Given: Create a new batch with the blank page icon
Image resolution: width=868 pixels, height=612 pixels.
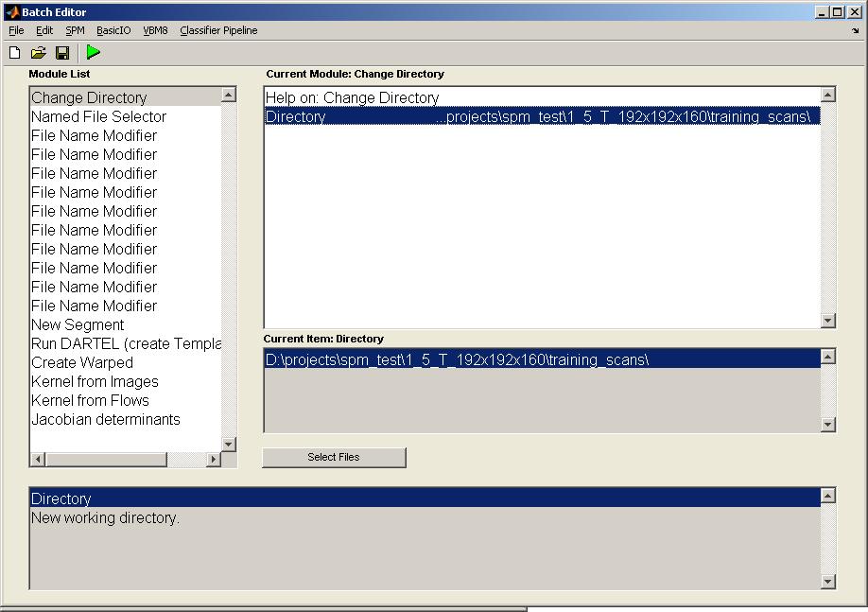Looking at the screenshot, I should pyautogui.click(x=15, y=53).
